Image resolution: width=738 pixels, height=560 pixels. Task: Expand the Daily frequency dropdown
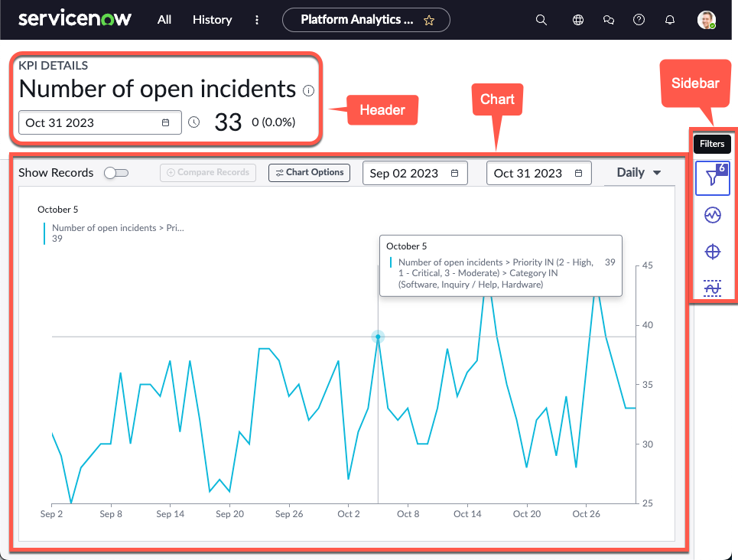tap(639, 173)
